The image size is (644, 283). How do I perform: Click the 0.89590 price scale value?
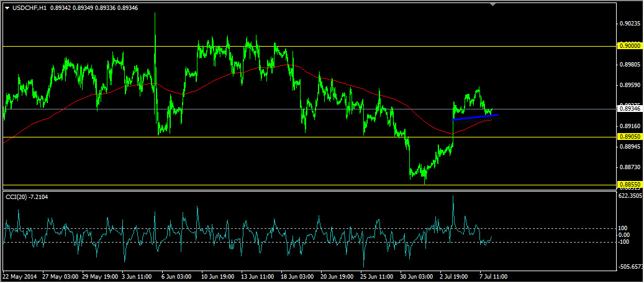click(630, 85)
